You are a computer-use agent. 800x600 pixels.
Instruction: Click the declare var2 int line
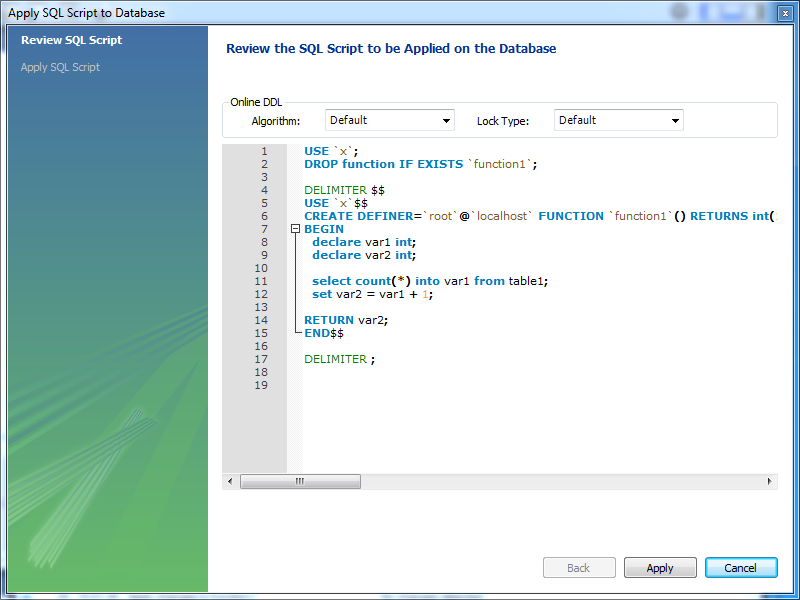[364, 255]
